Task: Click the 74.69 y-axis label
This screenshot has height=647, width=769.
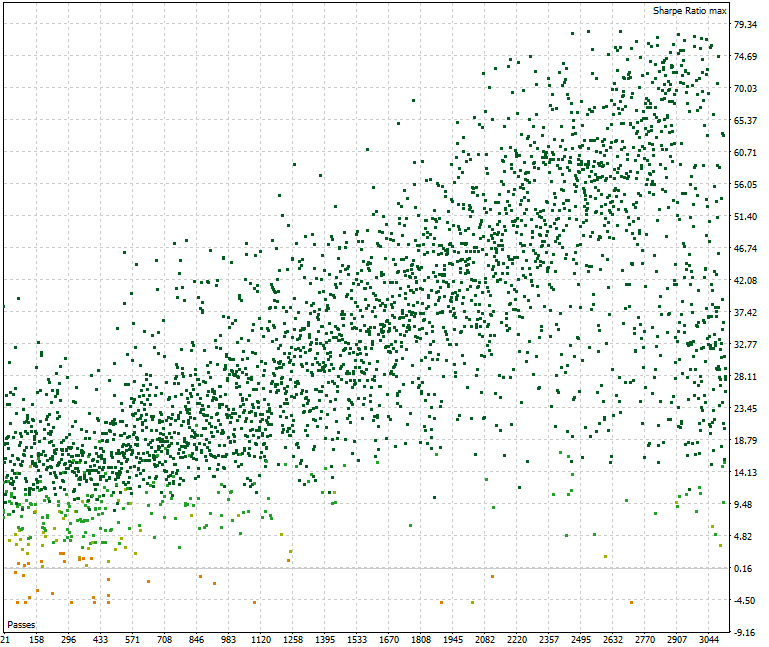Action: point(745,56)
